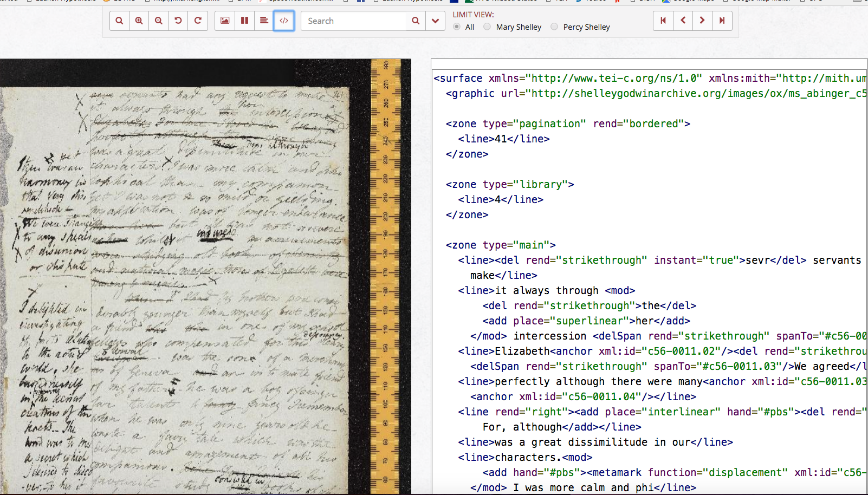Screen dimensions: 868x495
Task: Switch to image-only view
Action: (x=225, y=21)
